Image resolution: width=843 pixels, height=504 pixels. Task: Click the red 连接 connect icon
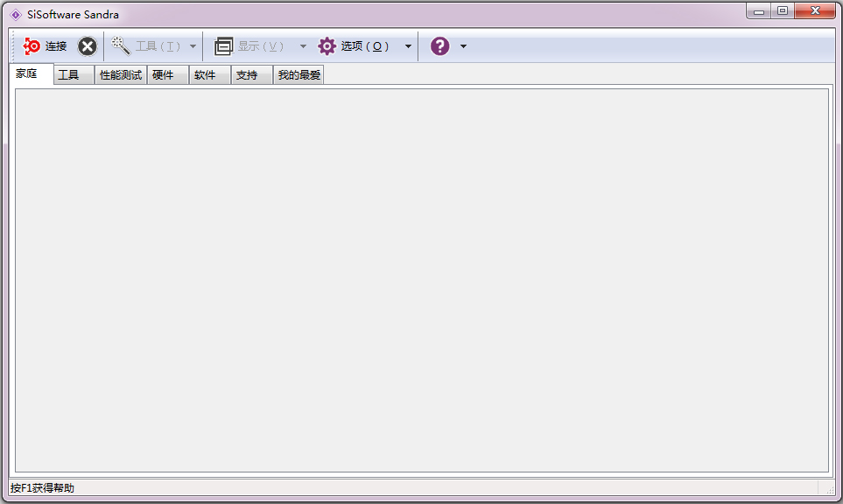pyautogui.click(x=32, y=46)
